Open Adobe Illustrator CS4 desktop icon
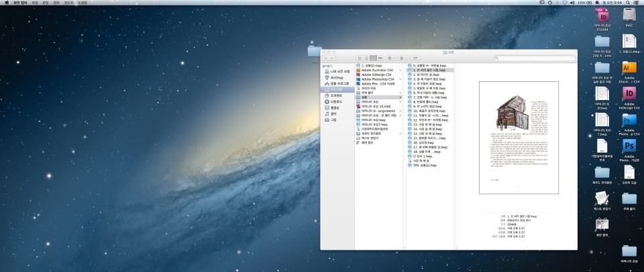 pos(629,68)
